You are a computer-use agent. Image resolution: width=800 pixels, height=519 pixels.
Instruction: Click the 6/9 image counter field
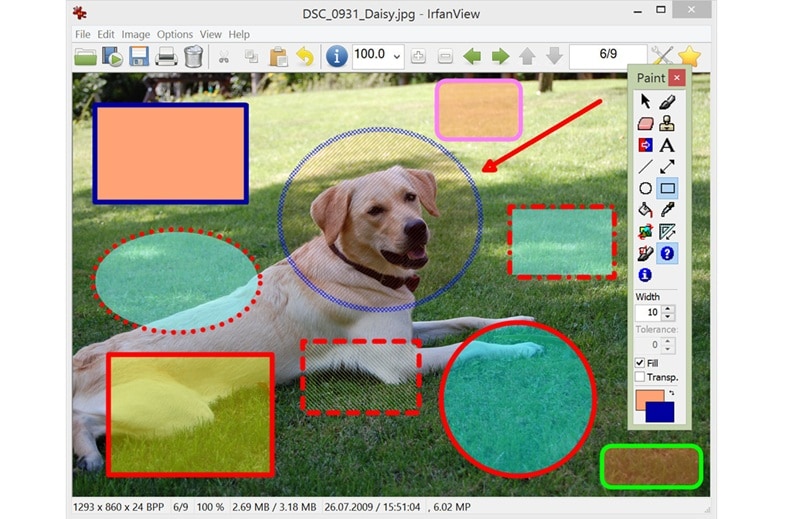(608, 55)
